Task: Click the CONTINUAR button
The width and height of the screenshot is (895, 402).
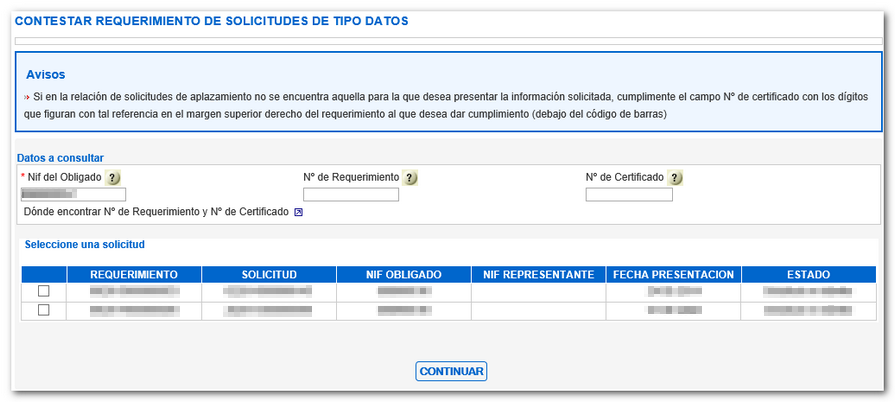Action: 451,371
